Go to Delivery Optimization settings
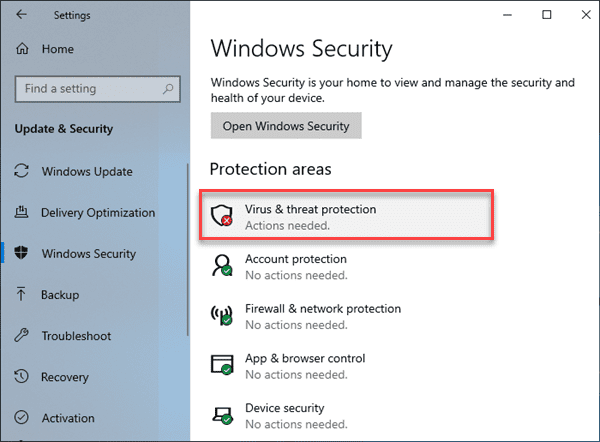 tap(98, 212)
